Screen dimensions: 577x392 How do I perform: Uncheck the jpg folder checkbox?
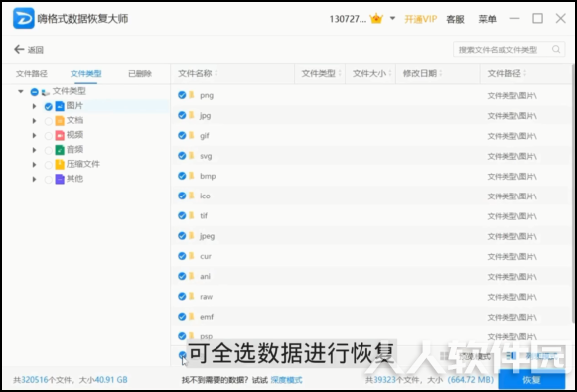coord(182,115)
